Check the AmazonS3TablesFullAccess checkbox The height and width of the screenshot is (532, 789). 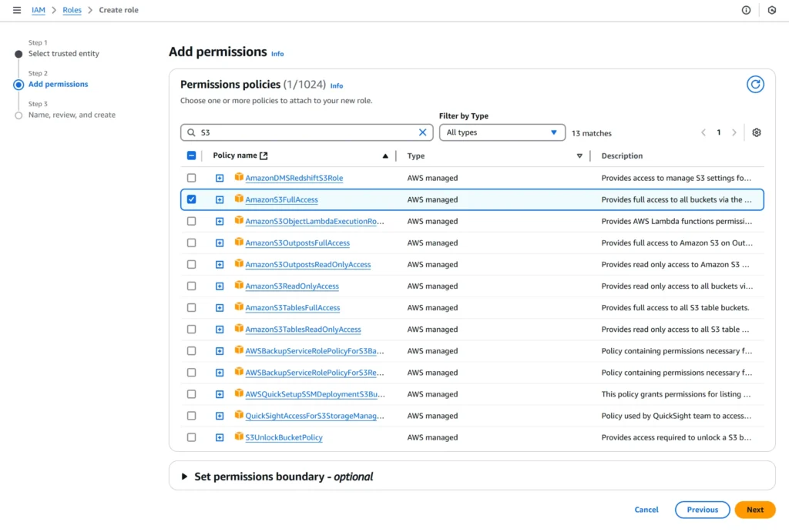click(191, 307)
